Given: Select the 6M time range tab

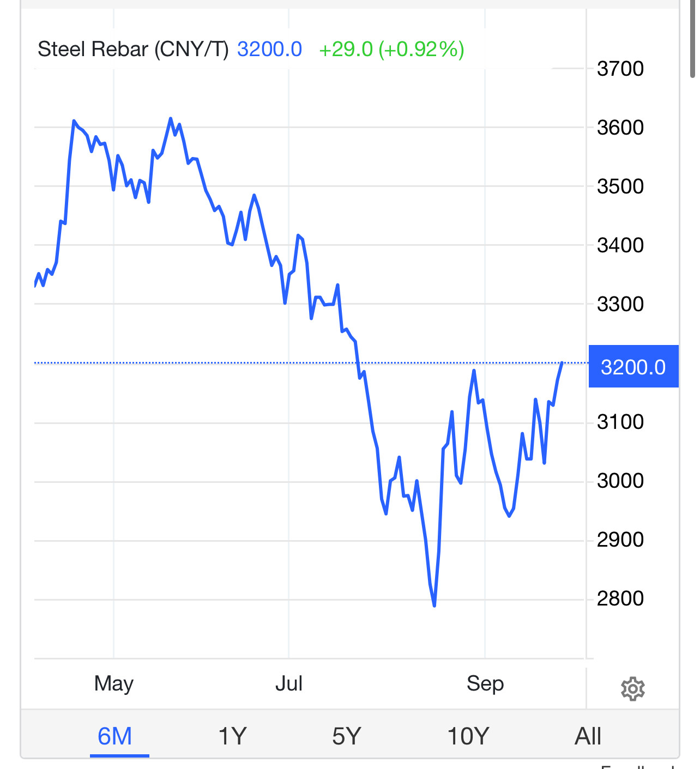Looking at the screenshot, I should pyautogui.click(x=115, y=736).
